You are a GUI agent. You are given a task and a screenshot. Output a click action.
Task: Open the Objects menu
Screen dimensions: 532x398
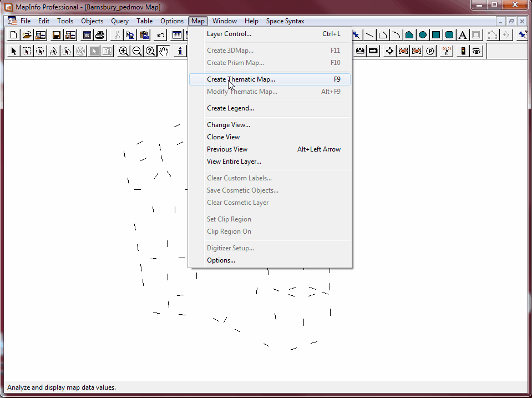point(92,21)
